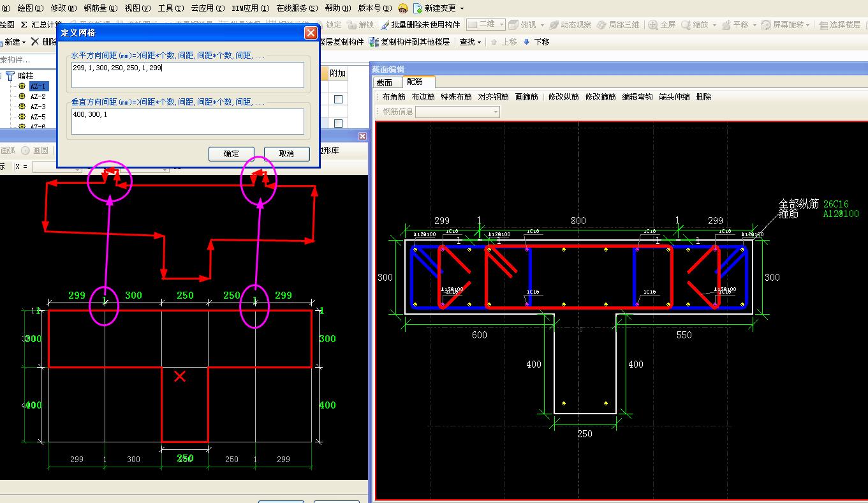
Task: Click the 缩放 magnifier icon
Action: point(686,25)
